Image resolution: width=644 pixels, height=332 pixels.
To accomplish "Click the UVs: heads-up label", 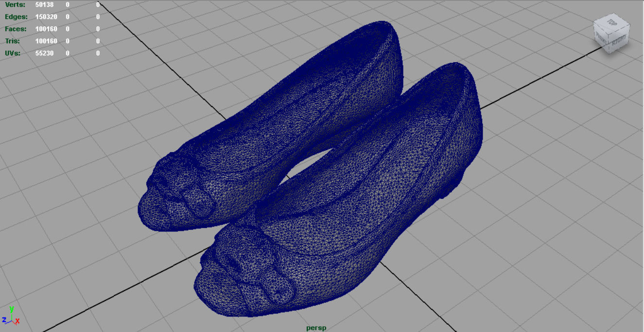I will 13,53.
